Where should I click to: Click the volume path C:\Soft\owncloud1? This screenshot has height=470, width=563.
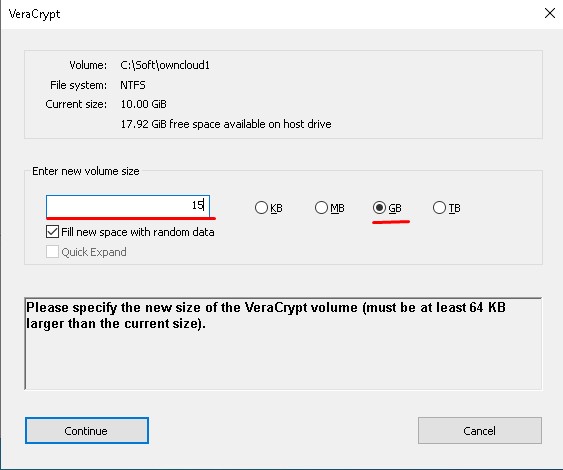click(165, 65)
